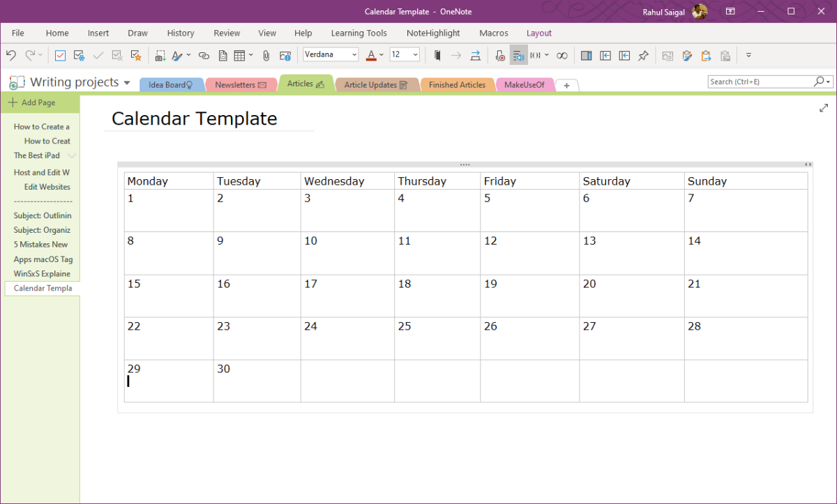Collapse subpages of The Best iPad
Screen dimensions: 837x504
pos(72,155)
